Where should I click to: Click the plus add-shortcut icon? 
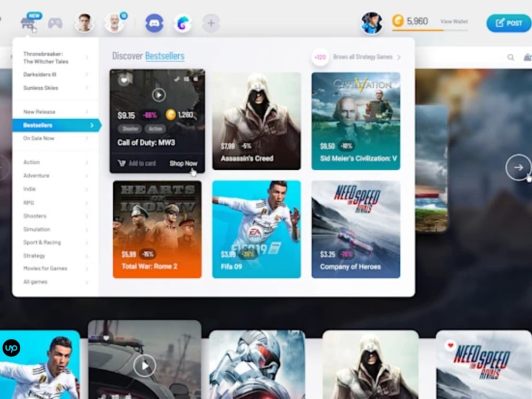(x=211, y=23)
